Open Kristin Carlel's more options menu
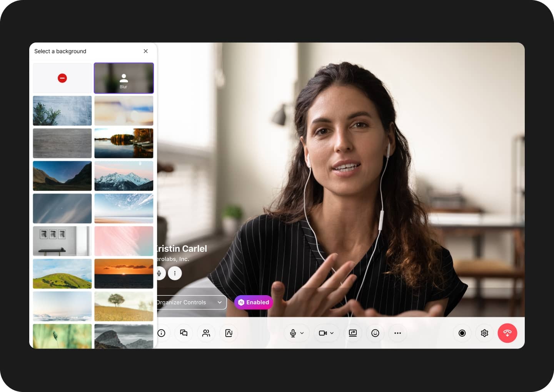This screenshot has height=392, width=554. [175, 273]
